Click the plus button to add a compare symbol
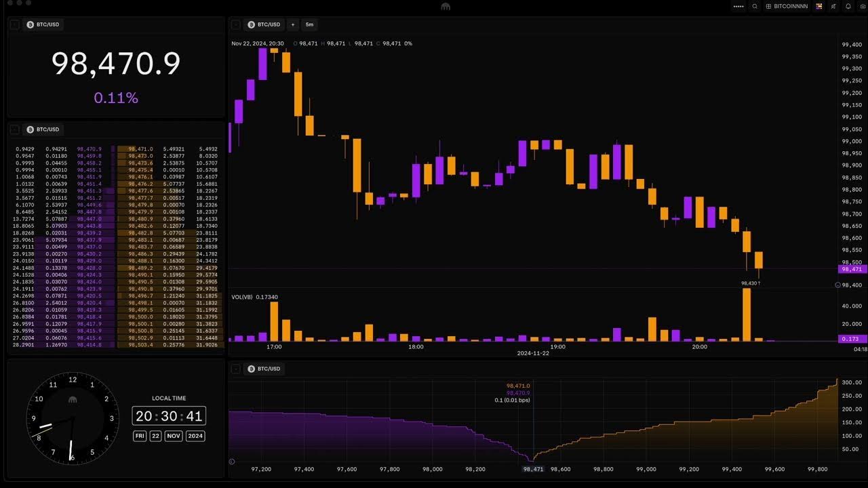Screen dimensions: 868x488 [x=292, y=25]
